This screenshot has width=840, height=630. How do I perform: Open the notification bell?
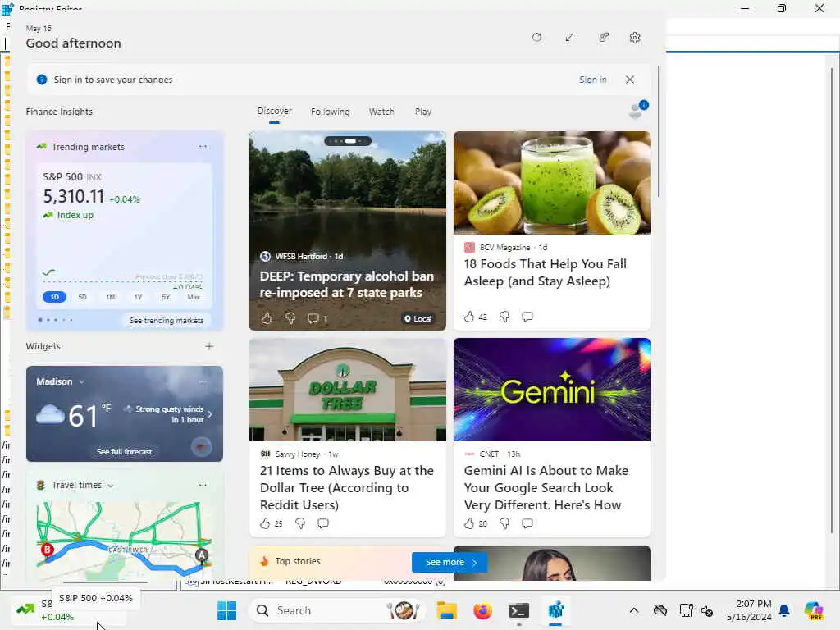tap(784, 610)
